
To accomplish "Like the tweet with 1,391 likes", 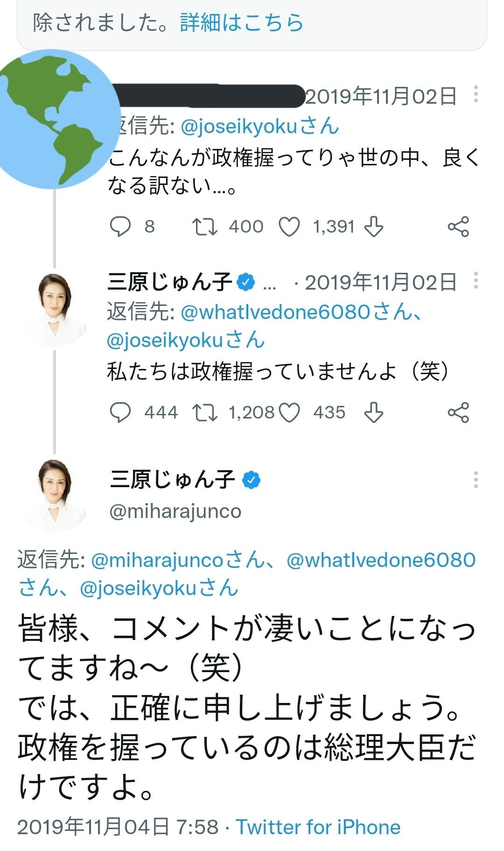I will [289, 227].
